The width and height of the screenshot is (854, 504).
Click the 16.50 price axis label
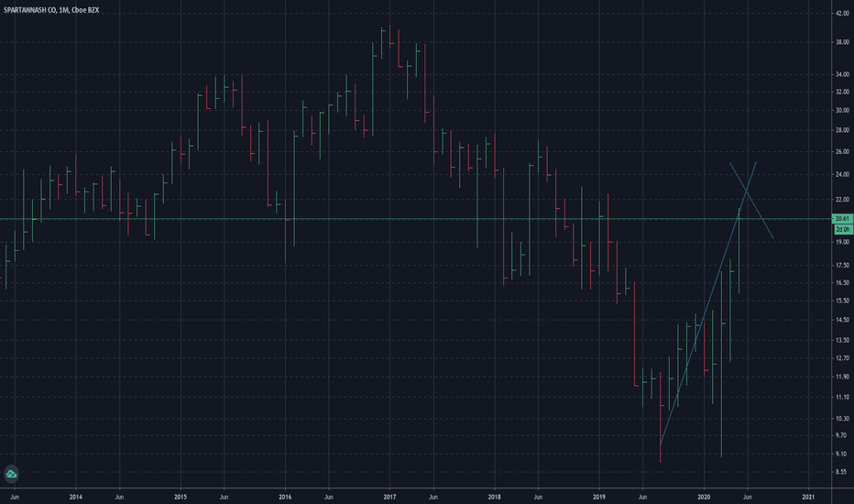pos(842,283)
